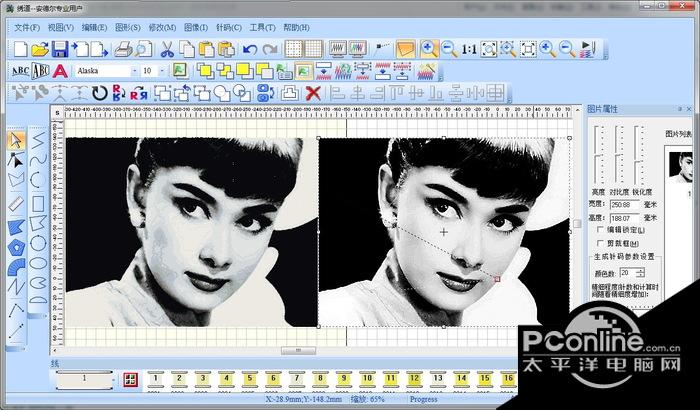Open print preview with the magnifier page icon
The height and width of the screenshot is (410, 700).
pos(144,49)
